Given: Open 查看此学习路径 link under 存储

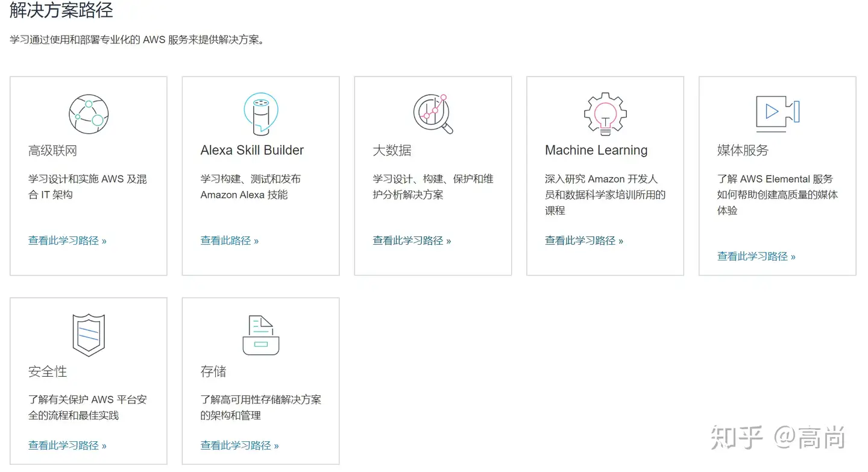Looking at the screenshot, I should click(x=240, y=445).
